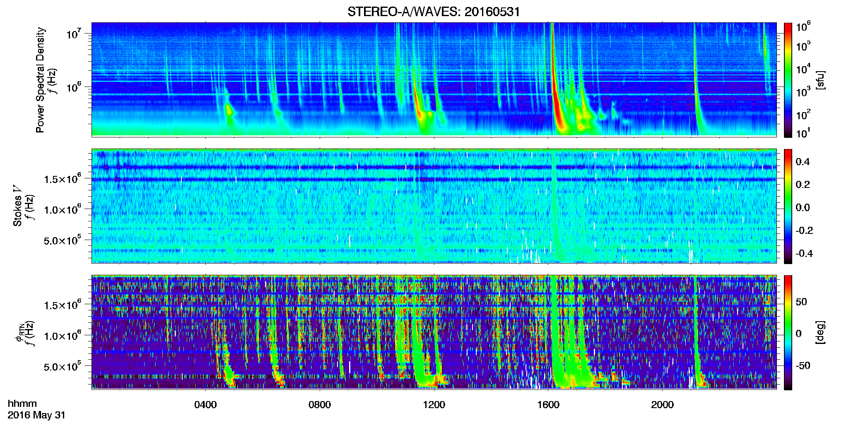This screenshot has width=868, height=447.
Task: Click the hhmm axis caption
Action: coord(22,404)
